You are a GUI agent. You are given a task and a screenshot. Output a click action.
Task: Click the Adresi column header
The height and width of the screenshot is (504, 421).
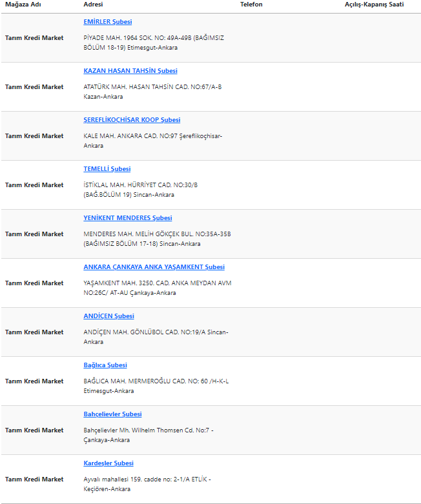pos(93,5)
